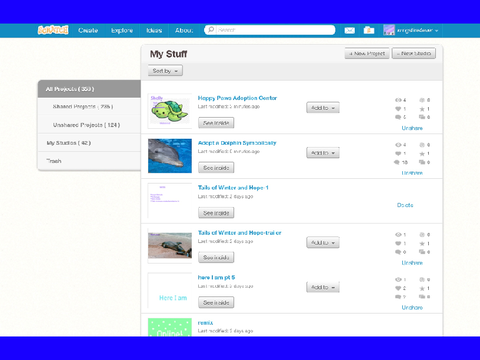This screenshot has width=480, height=360.
Task: Select the My Studios tab
Action: (89, 143)
